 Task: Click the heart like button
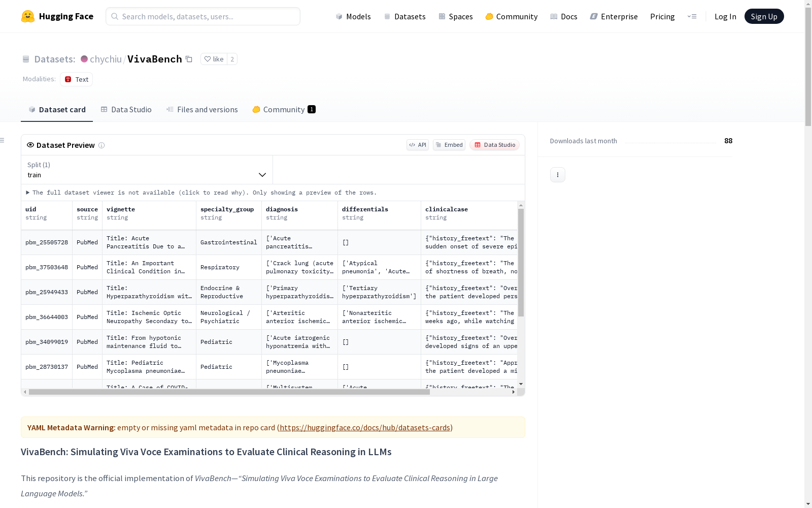click(x=214, y=59)
